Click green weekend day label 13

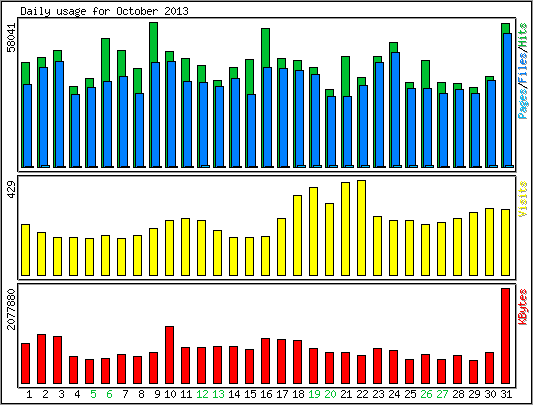(218, 394)
